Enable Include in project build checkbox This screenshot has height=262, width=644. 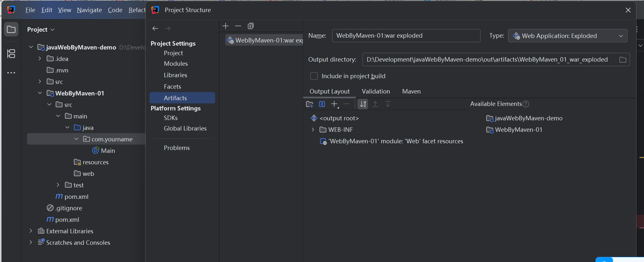pos(314,76)
